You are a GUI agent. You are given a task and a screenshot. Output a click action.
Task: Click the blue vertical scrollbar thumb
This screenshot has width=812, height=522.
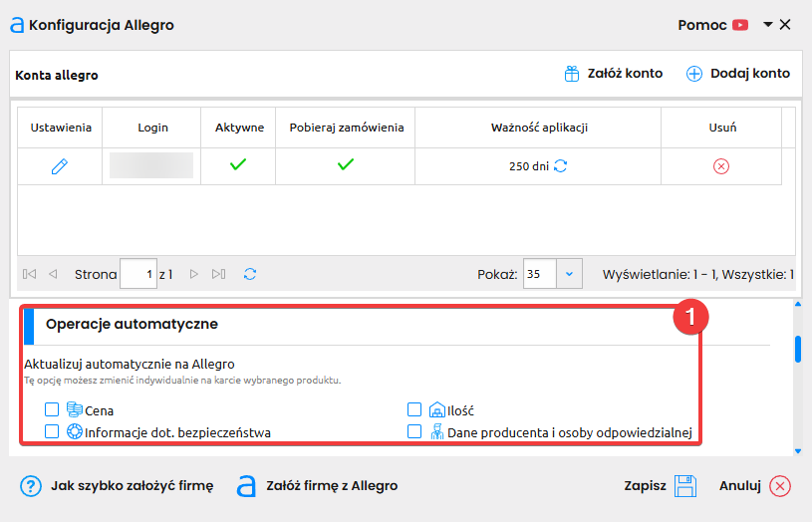click(798, 349)
